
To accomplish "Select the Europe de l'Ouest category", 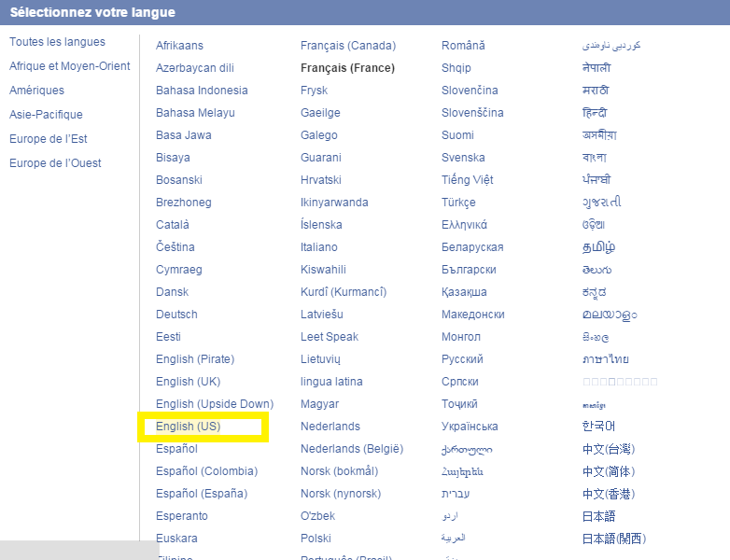I will pyautogui.click(x=55, y=163).
